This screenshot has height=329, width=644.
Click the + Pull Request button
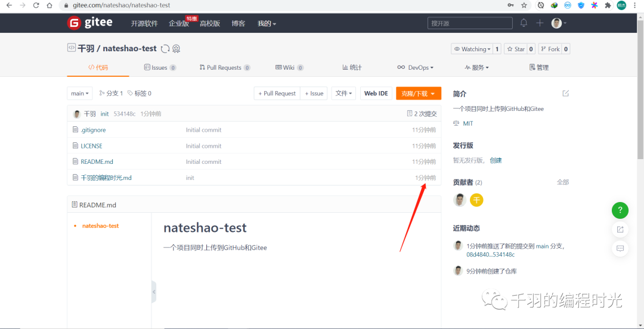click(277, 93)
